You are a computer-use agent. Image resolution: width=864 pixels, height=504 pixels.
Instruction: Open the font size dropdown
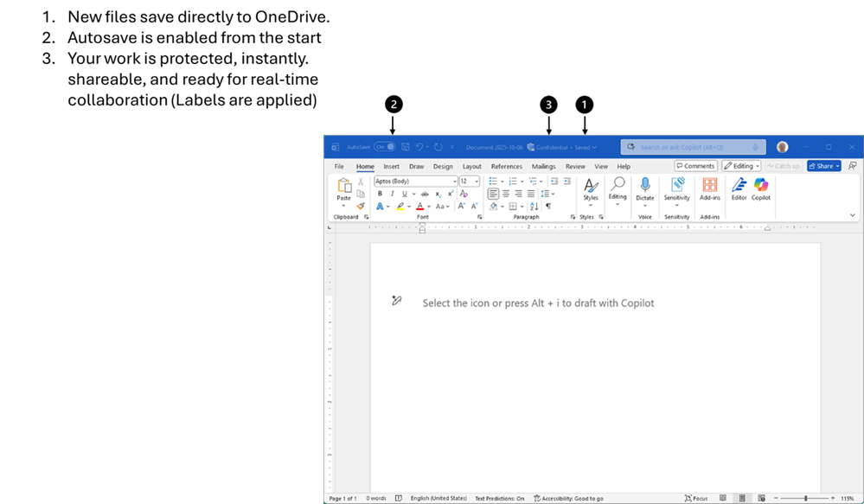pos(476,180)
